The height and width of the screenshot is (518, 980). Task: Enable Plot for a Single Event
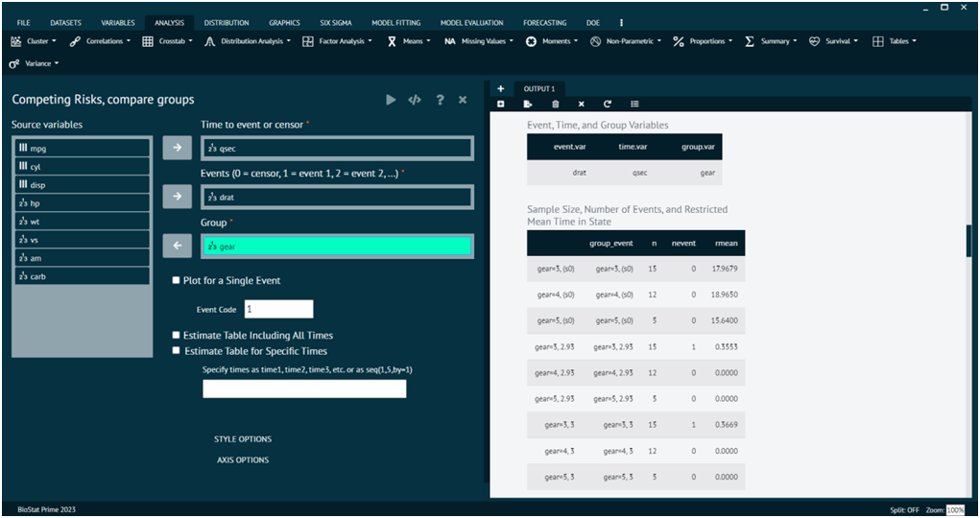(176, 280)
